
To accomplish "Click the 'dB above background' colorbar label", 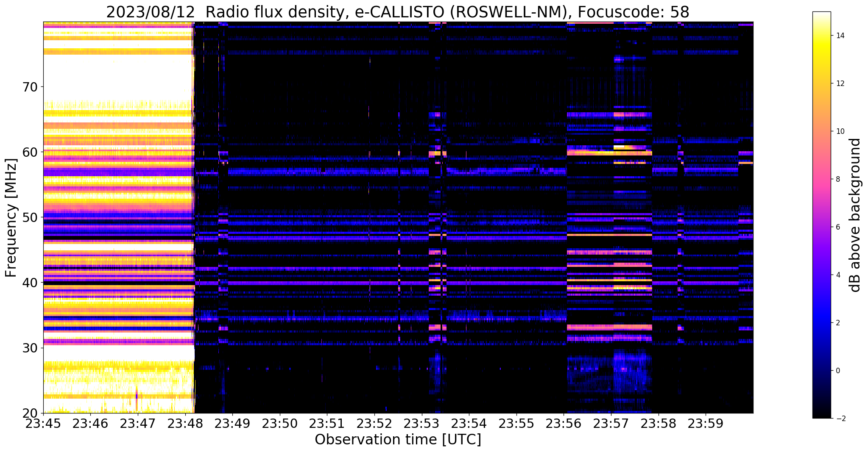I will click(x=855, y=215).
